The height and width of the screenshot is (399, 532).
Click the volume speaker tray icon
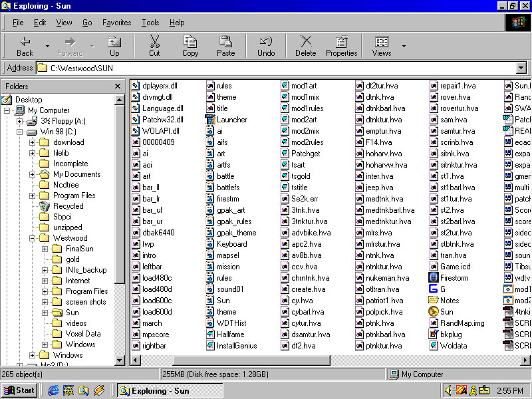tap(448, 390)
